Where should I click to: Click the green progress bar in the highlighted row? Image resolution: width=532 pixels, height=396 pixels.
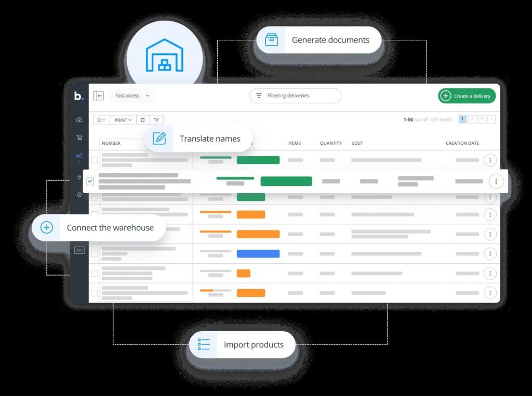[x=235, y=178]
